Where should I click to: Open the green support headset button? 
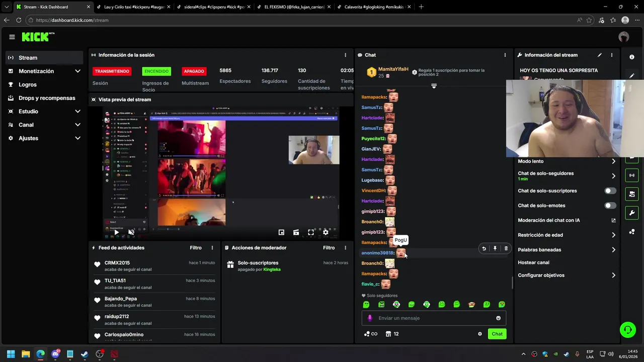pos(628,330)
